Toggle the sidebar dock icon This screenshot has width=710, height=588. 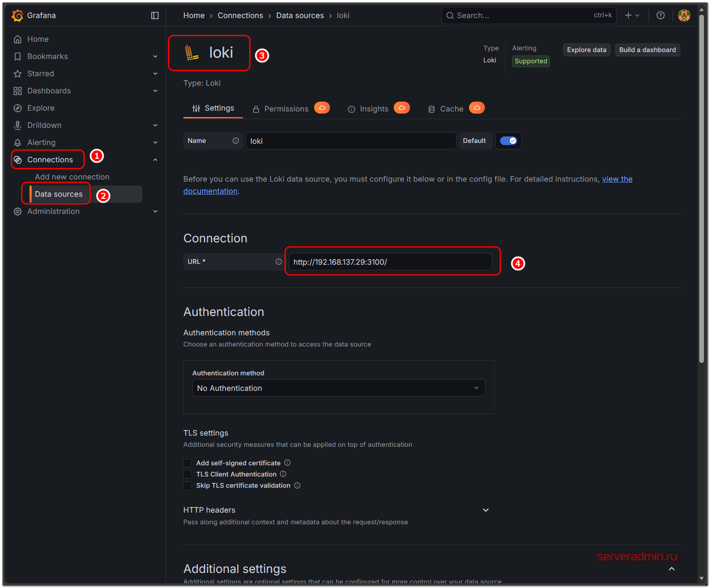[155, 15]
